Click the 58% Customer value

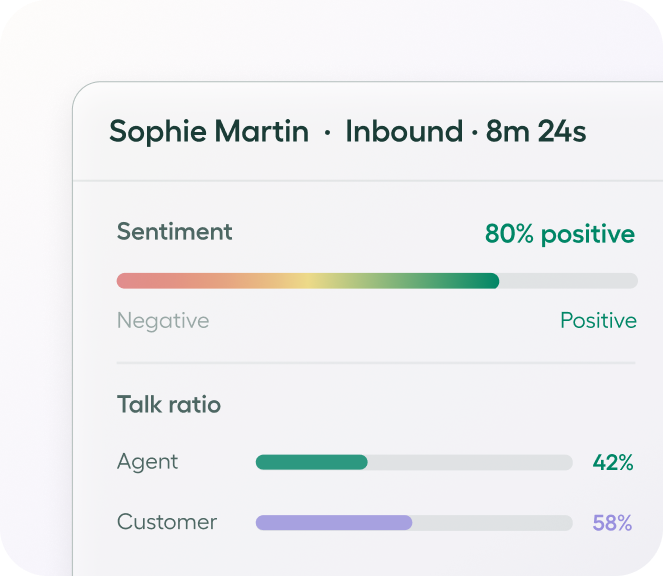(612, 523)
